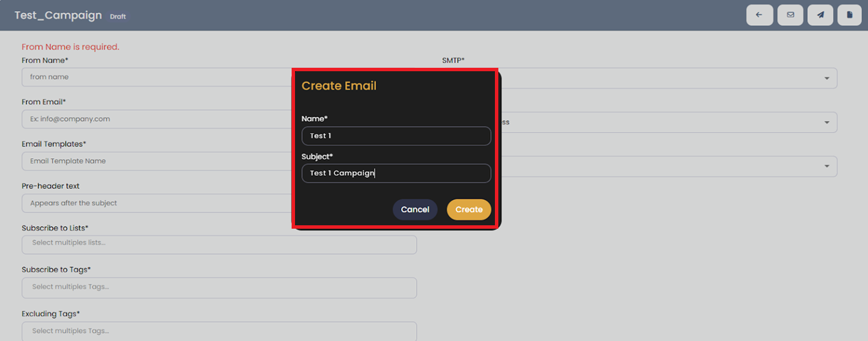
Task: Open the Subscribe to Tags multi-select
Action: coord(219,288)
